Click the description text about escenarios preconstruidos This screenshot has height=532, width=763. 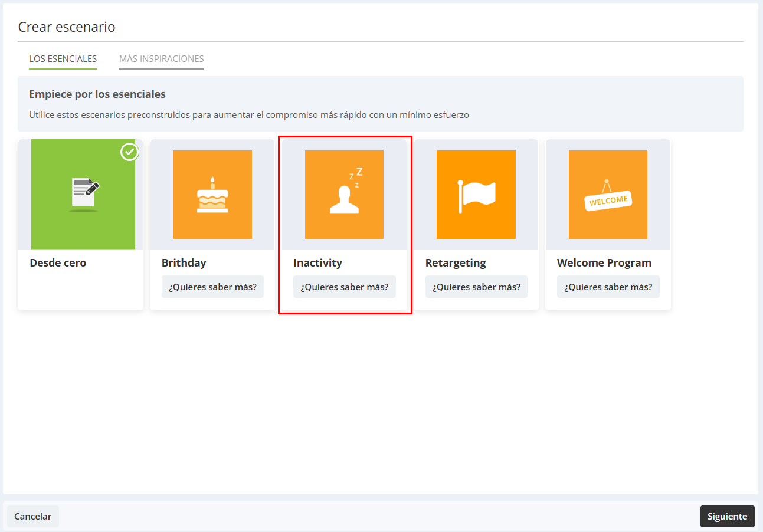[249, 115]
